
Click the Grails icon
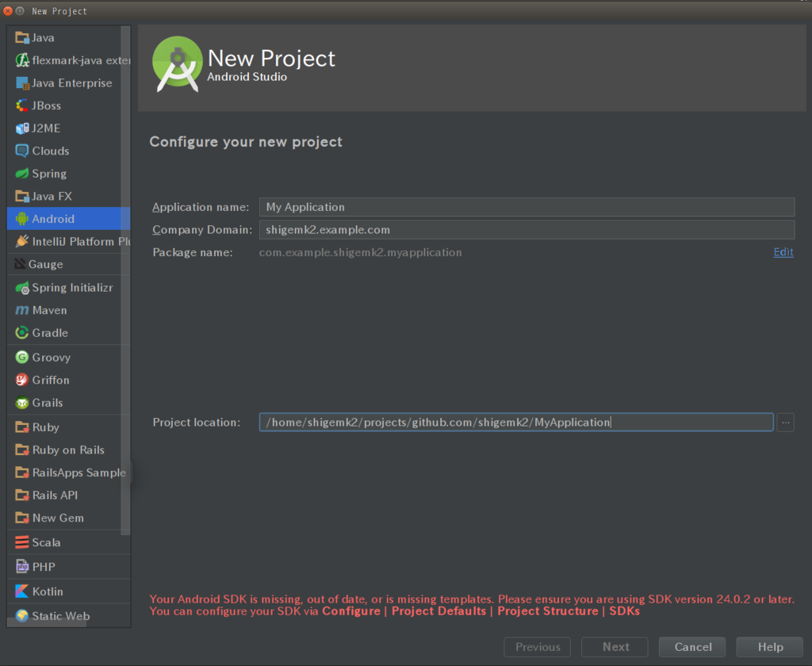[x=21, y=403]
